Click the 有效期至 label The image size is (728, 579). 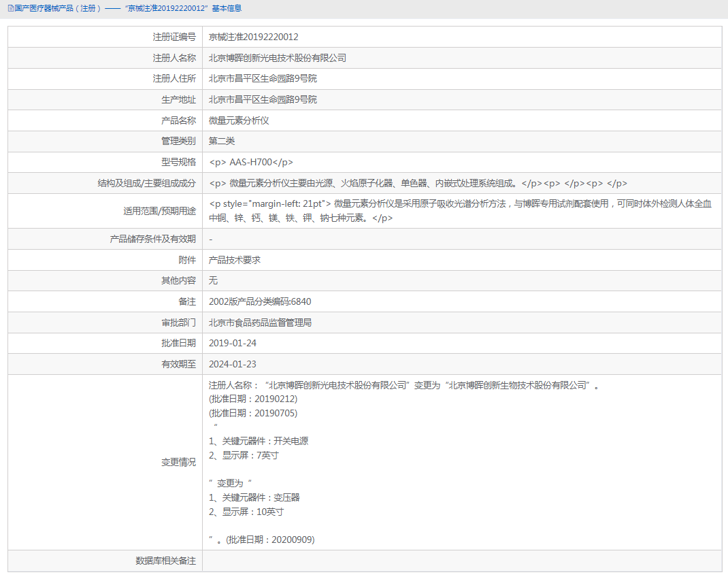pyautogui.click(x=178, y=365)
